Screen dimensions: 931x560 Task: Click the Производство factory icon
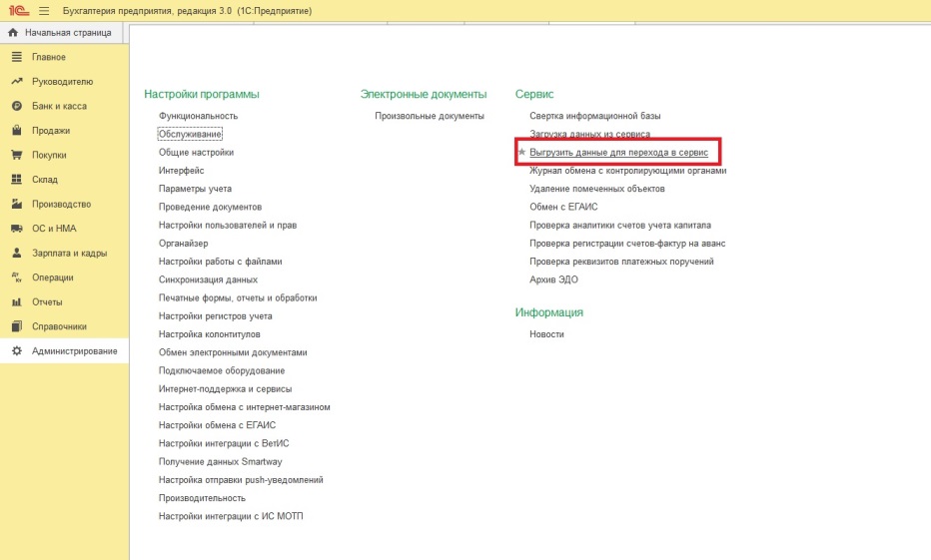17,204
